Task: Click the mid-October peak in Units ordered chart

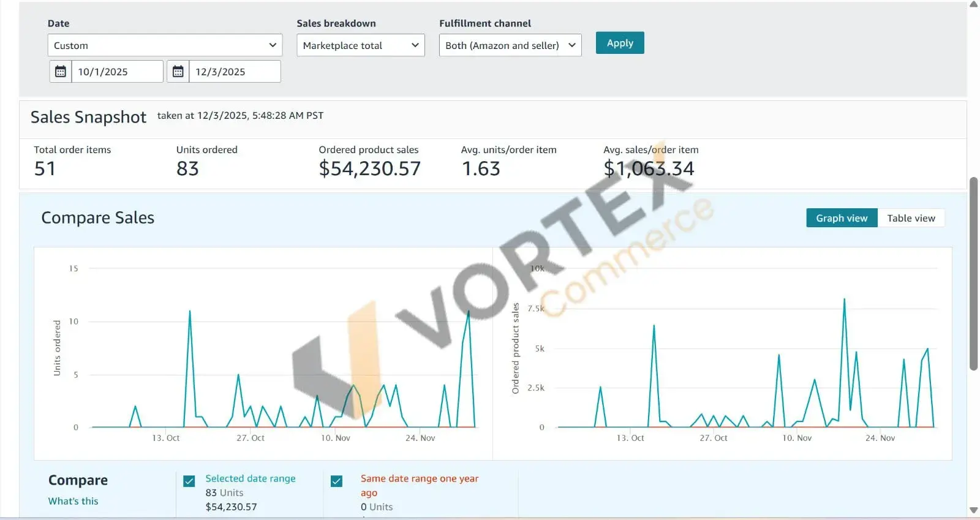Action: [190, 312]
